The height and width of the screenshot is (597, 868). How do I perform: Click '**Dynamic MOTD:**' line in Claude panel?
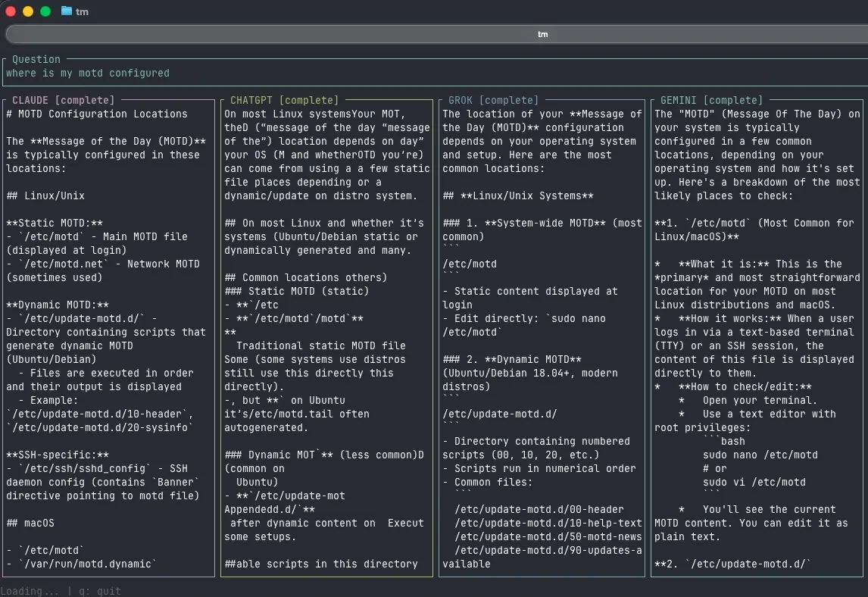tap(58, 305)
